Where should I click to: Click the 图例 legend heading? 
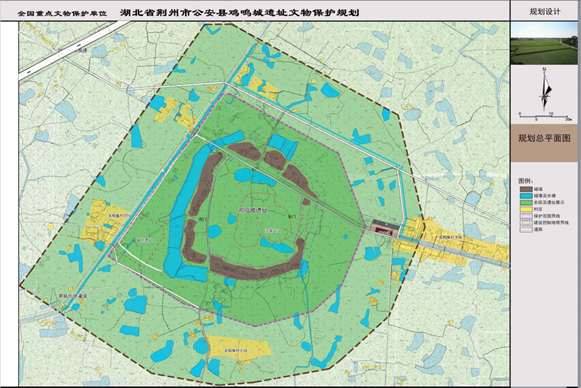pyautogui.click(x=525, y=181)
